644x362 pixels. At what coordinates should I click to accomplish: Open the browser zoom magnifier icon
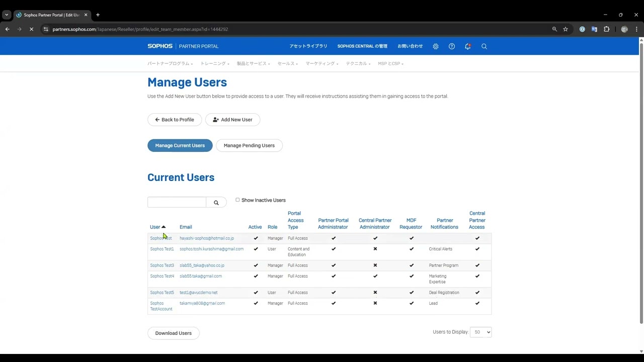pos(554,29)
